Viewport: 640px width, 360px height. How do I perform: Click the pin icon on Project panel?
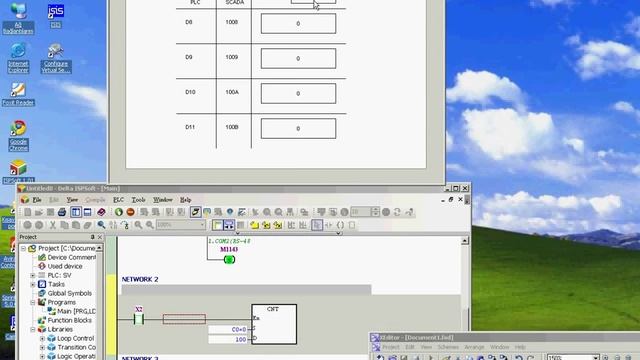point(93,237)
